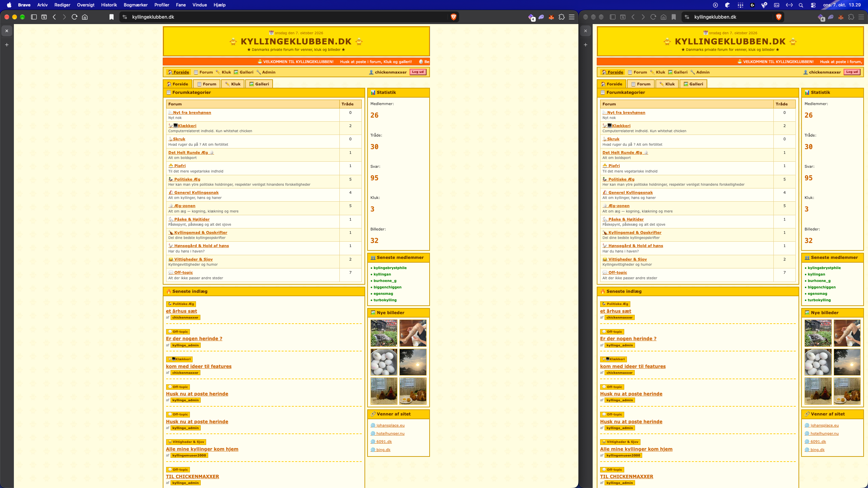
Task: Open Extensions puzzle icon in left window
Action: [x=561, y=17]
